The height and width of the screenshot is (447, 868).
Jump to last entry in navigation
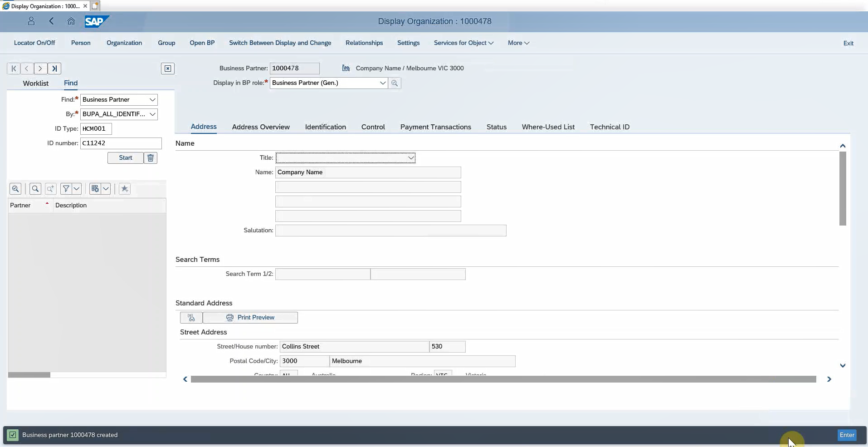tap(54, 69)
